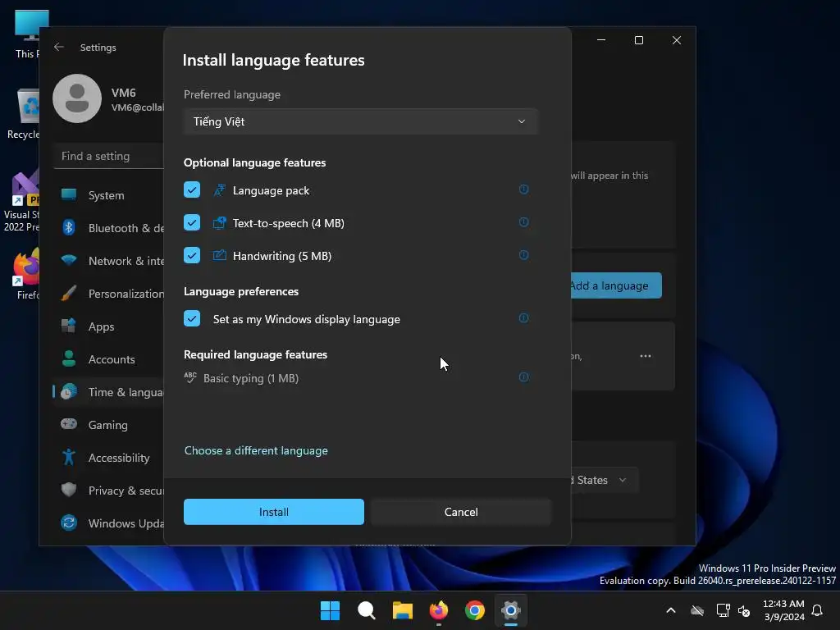Click the Cancel button
This screenshot has width=840, height=630.
[x=461, y=512]
